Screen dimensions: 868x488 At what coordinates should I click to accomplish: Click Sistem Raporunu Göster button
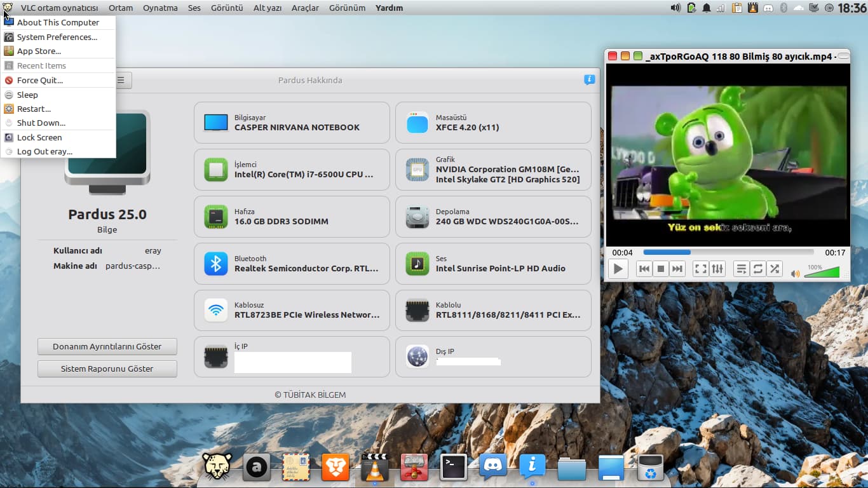(x=107, y=369)
